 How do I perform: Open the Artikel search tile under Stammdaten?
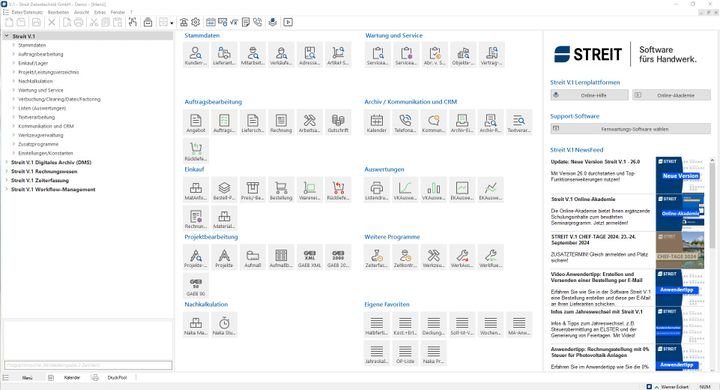tap(338, 55)
